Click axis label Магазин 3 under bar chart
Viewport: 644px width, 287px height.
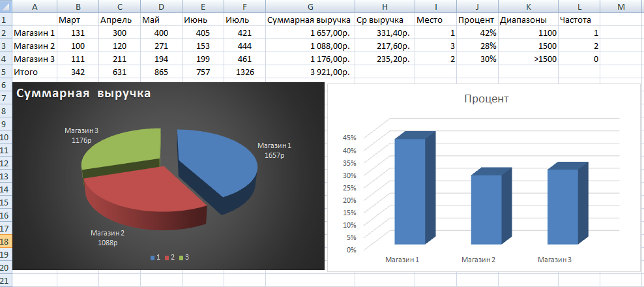coord(555,260)
